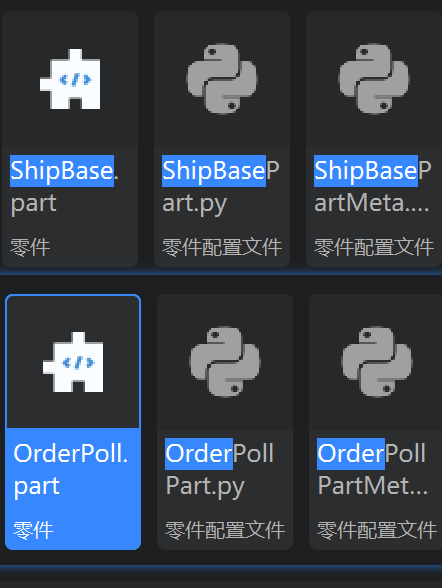Click the ShipBase.part file name text
Viewport: 442px width, 588px height.
pyautogui.click(x=64, y=187)
